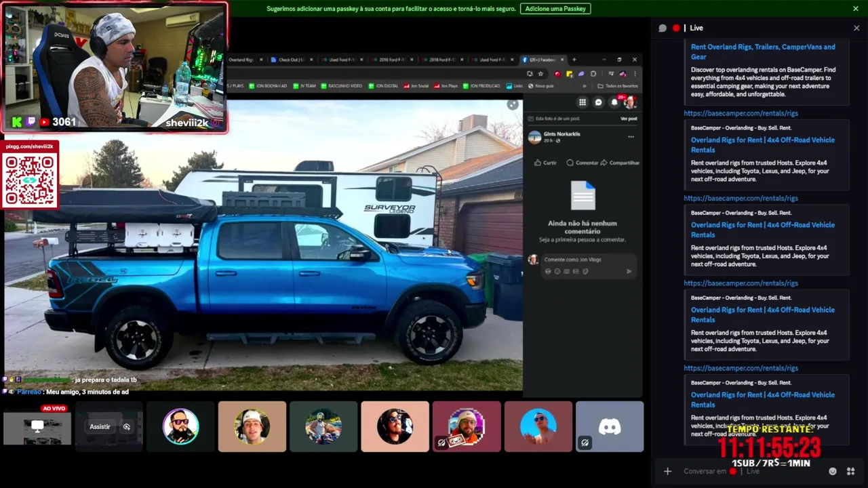Click the Curtir like button
Viewport: 868px width, 488px height.
pos(545,163)
